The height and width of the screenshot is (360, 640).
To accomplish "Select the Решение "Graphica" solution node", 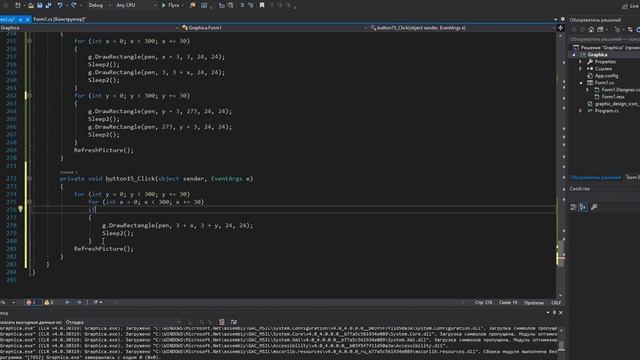I will (x=606, y=48).
